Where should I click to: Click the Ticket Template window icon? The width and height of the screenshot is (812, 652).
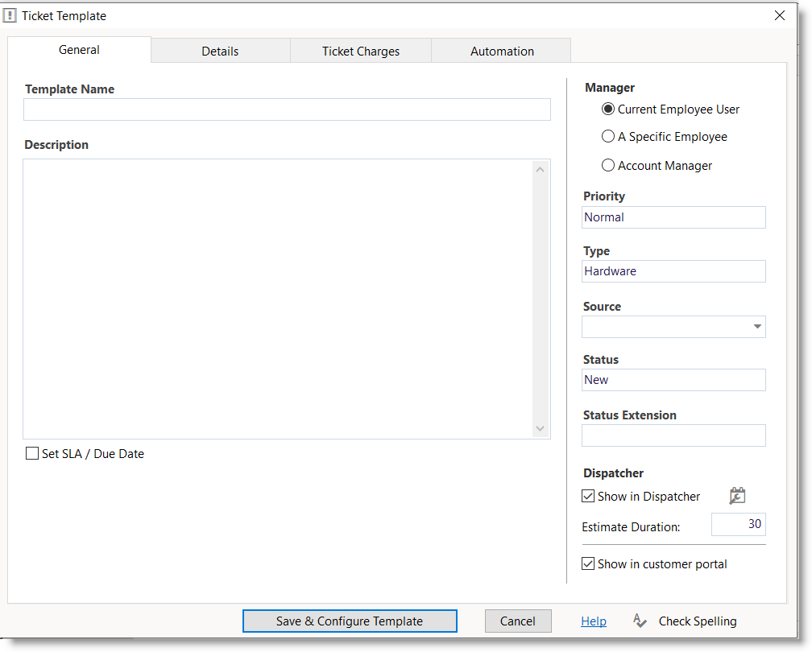[10, 15]
